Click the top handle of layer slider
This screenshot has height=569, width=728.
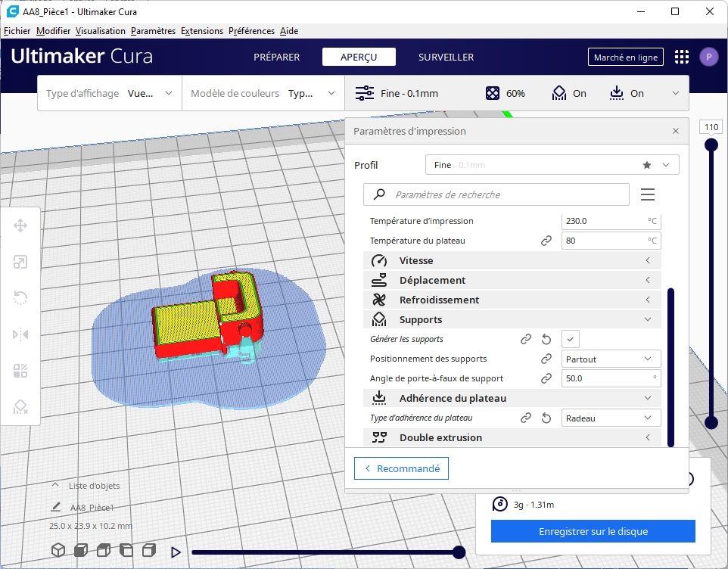711,145
